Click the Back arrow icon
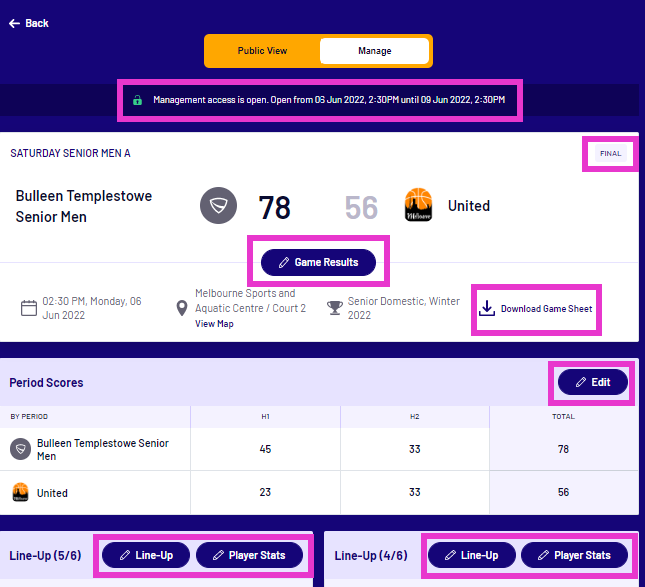The height and width of the screenshot is (587, 645). point(15,23)
